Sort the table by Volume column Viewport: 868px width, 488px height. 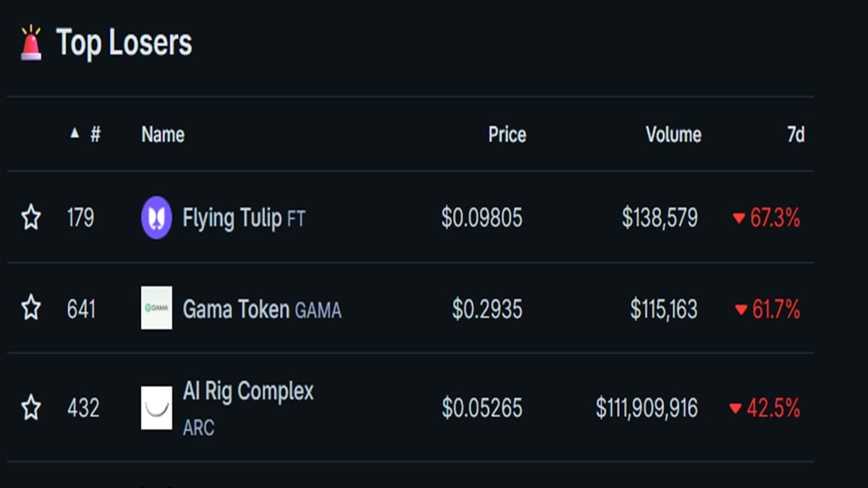click(673, 134)
